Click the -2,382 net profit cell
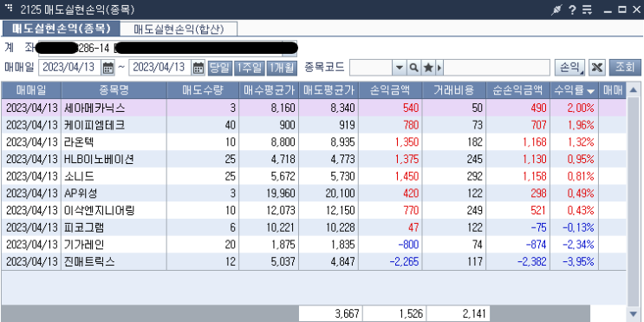 tap(518, 261)
